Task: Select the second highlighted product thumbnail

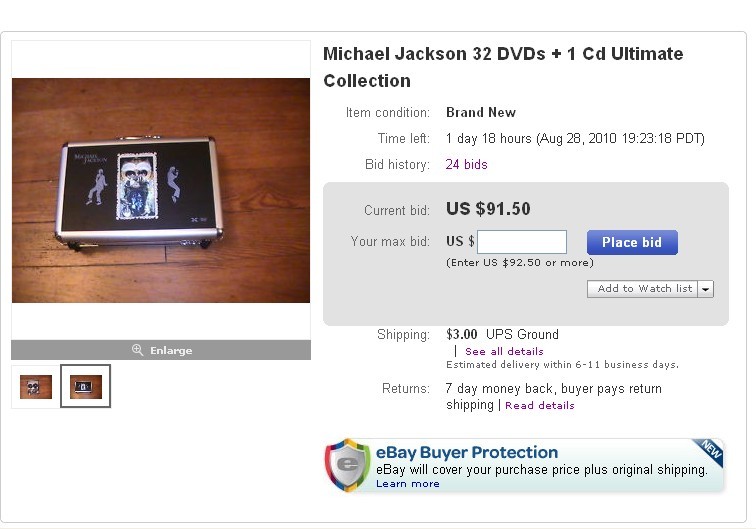Action: tap(85, 386)
